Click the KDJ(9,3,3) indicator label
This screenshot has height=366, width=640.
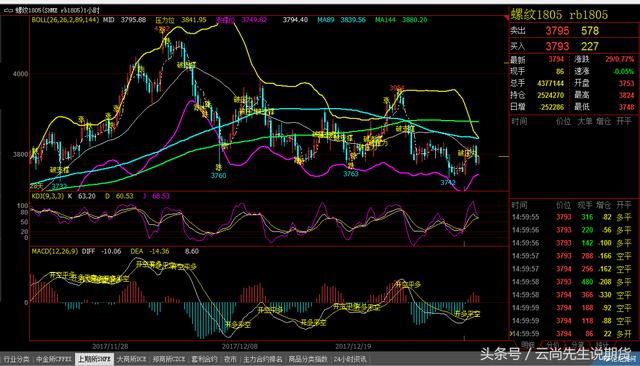(x=48, y=196)
